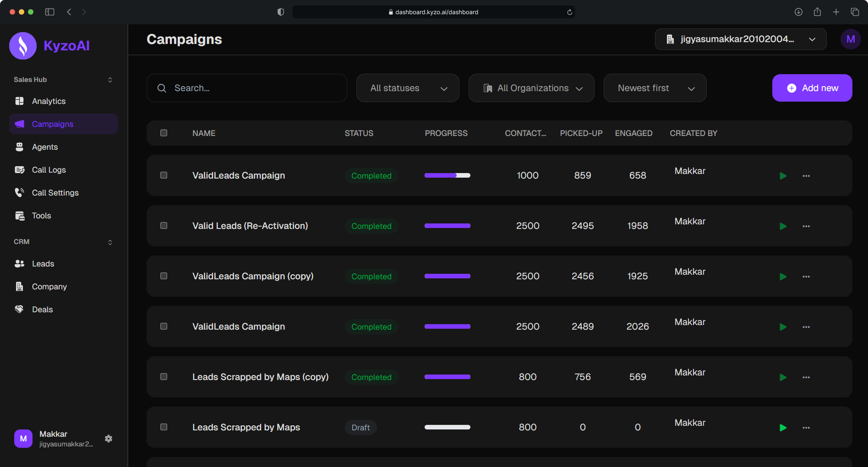The width and height of the screenshot is (868, 467).
Task: Open more options for Leads Scrapped by Maps (copy)
Action: [x=806, y=377]
